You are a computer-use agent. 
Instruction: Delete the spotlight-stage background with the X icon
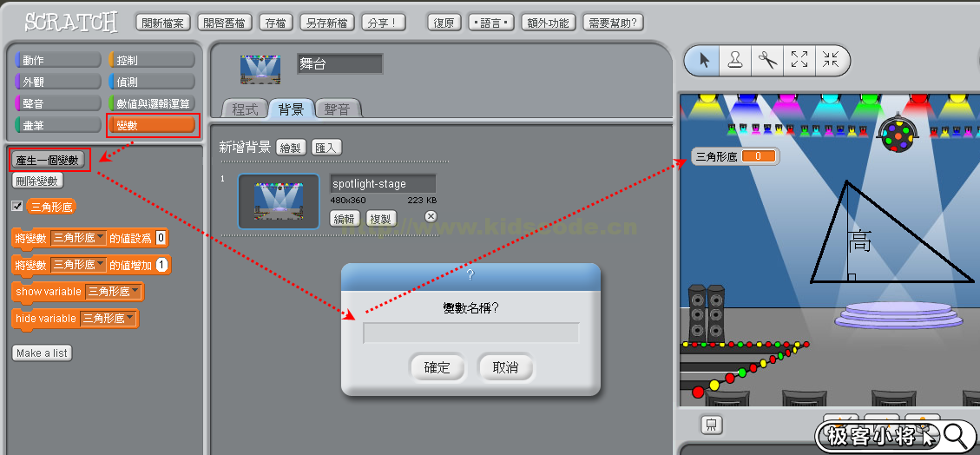tap(431, 216)
